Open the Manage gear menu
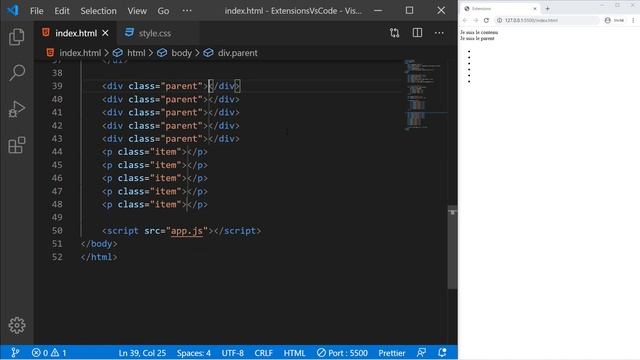The height and width of the screenshot is (360, 640). 17,325
